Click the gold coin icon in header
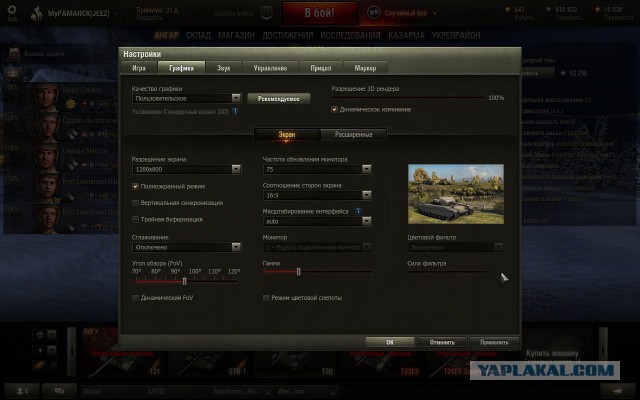 tap(508, 9)
